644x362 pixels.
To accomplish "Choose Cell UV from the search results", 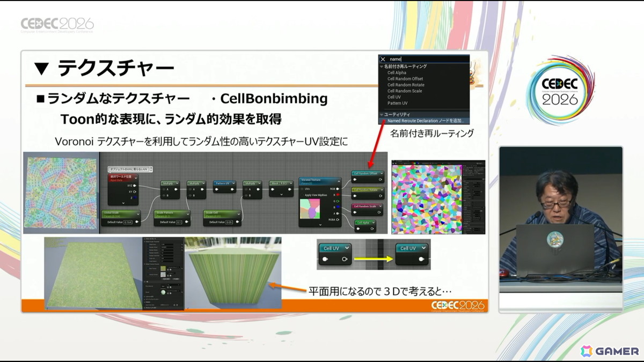I will tap(394, 97).
